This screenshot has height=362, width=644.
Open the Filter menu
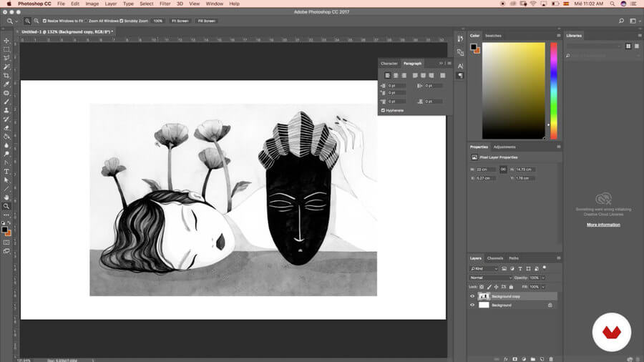coord(165,4)
